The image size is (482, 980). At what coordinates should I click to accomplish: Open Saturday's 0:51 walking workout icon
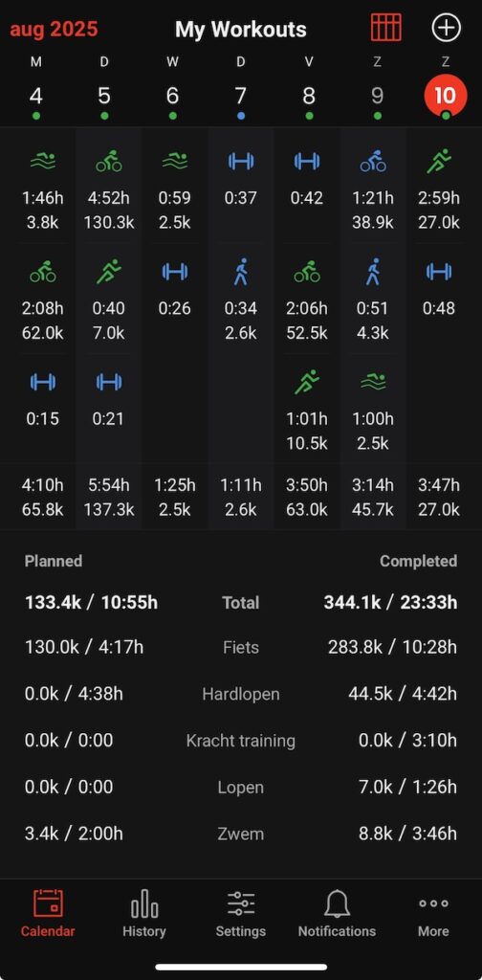(373, 272)
